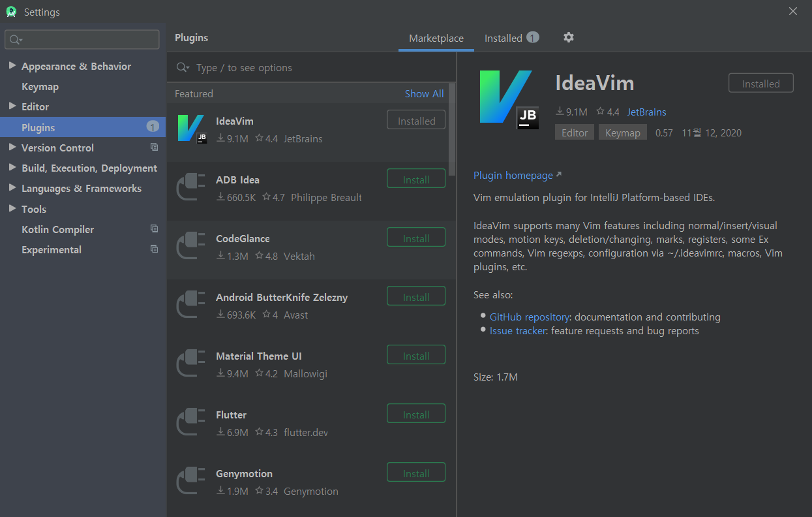The image size is (812, 517).
Task: Expand Languages & Frameworks section
Action: 12,188
